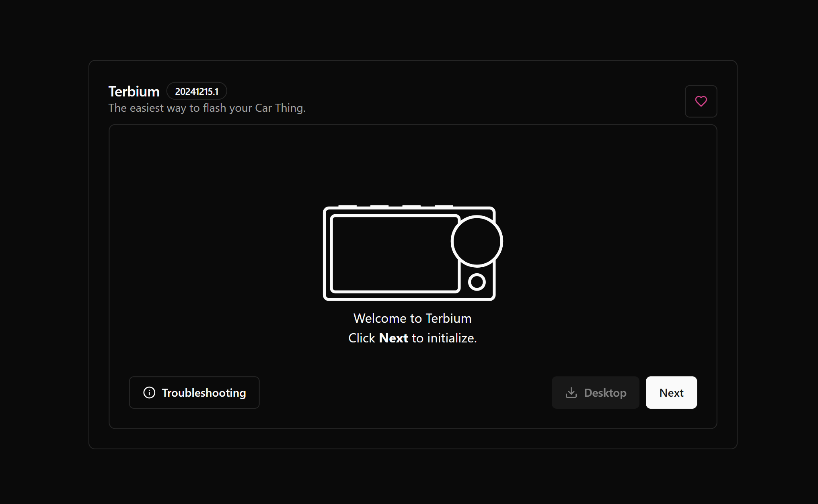This screenshot has width=818, height=504.
Task: Click the tagline about flashing your Car Thing
Action: coord(207,108)
